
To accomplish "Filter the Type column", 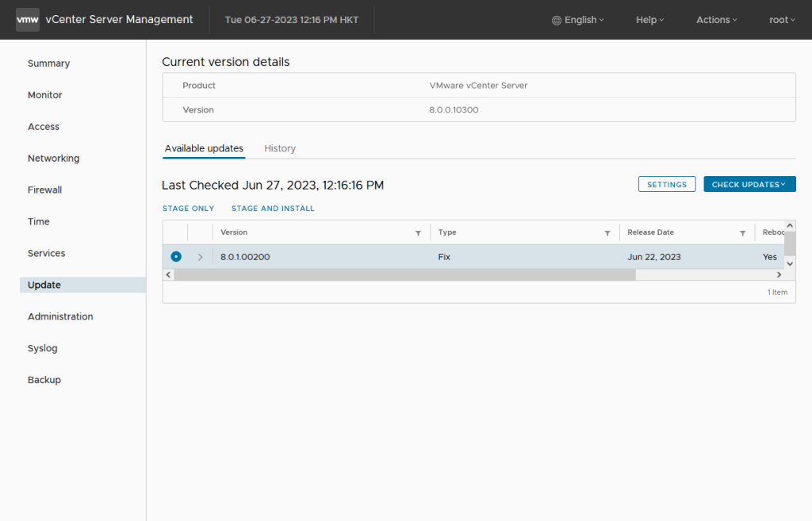I will pos(607,233).
